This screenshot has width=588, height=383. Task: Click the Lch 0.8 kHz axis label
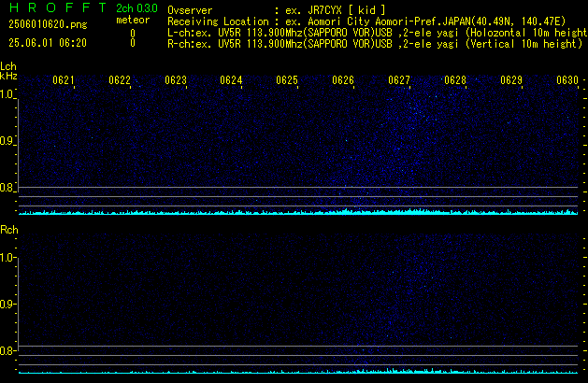tap(7, 188)
